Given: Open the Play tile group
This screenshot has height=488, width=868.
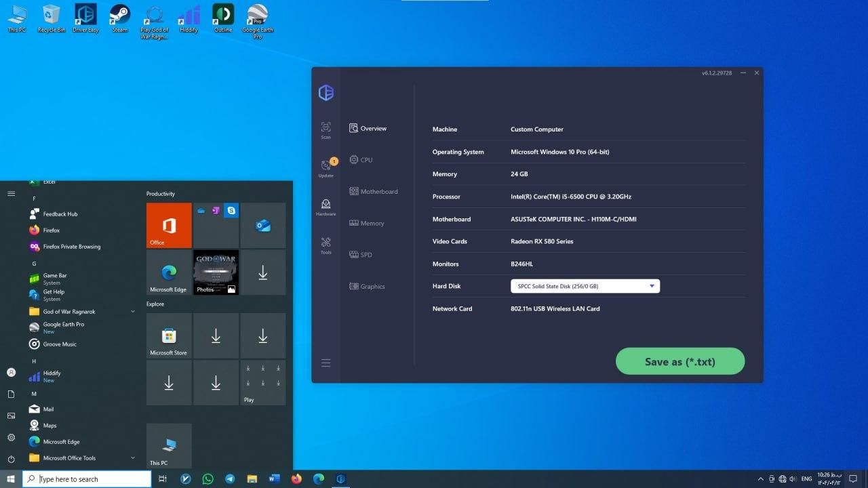Looking at the screenshot, I should point(263,382).
